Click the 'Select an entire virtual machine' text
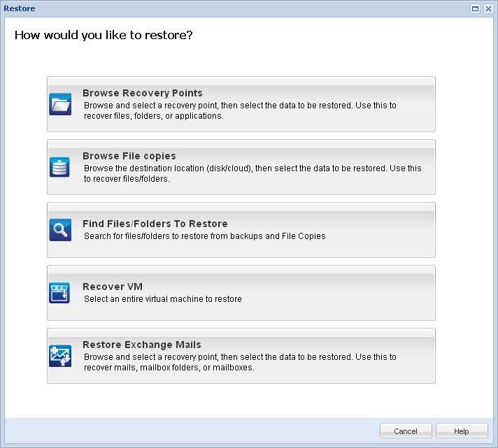Screen dimensions: 498x448 [163, 299]
